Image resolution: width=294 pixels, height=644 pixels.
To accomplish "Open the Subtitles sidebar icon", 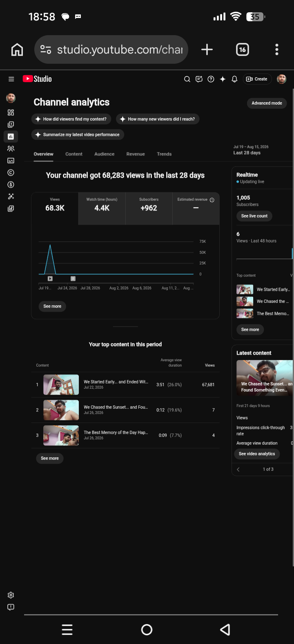I will click(x=11, y=161).
